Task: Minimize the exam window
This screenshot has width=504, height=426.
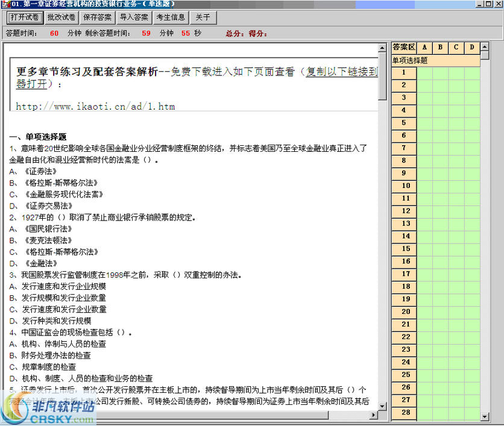Action: coord(480,4)
